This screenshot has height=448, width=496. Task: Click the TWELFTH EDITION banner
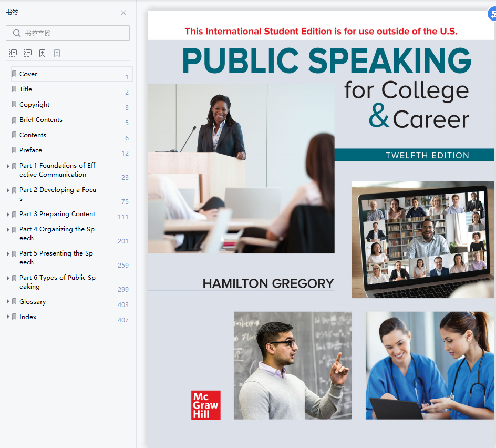click(415, 155)
